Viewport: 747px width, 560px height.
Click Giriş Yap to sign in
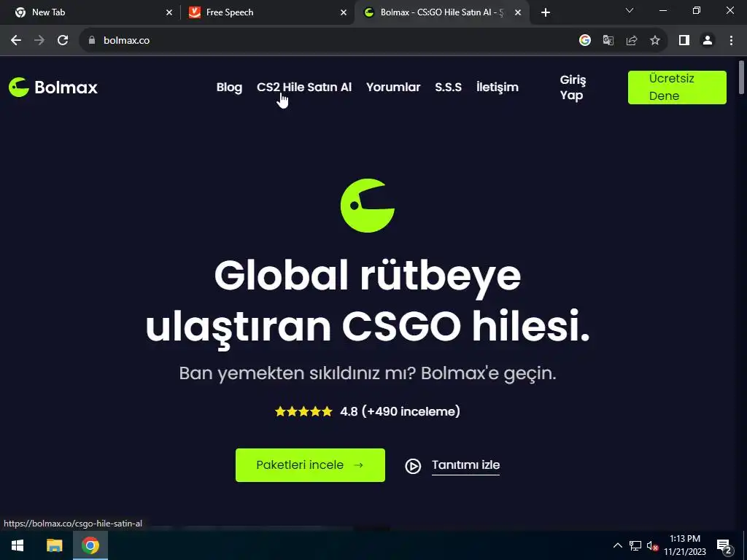pos(573,87)
